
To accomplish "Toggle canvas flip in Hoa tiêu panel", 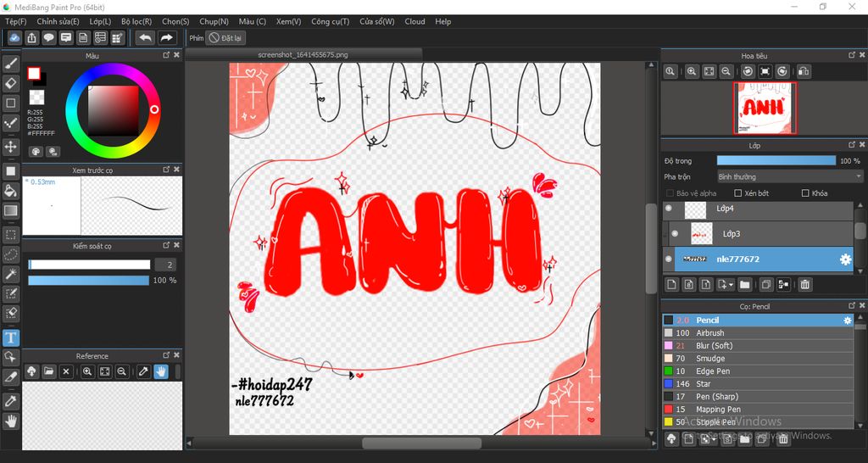I will (804, 71).
